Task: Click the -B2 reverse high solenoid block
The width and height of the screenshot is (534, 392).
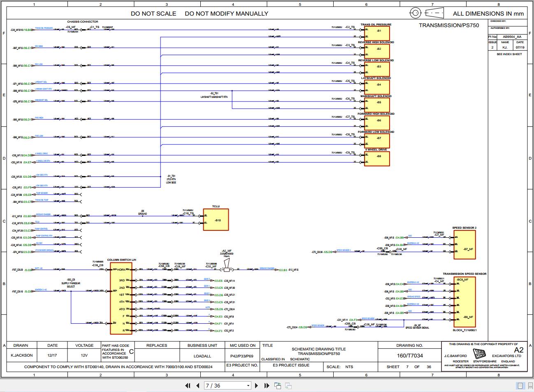Action: [x=377, y=51]
